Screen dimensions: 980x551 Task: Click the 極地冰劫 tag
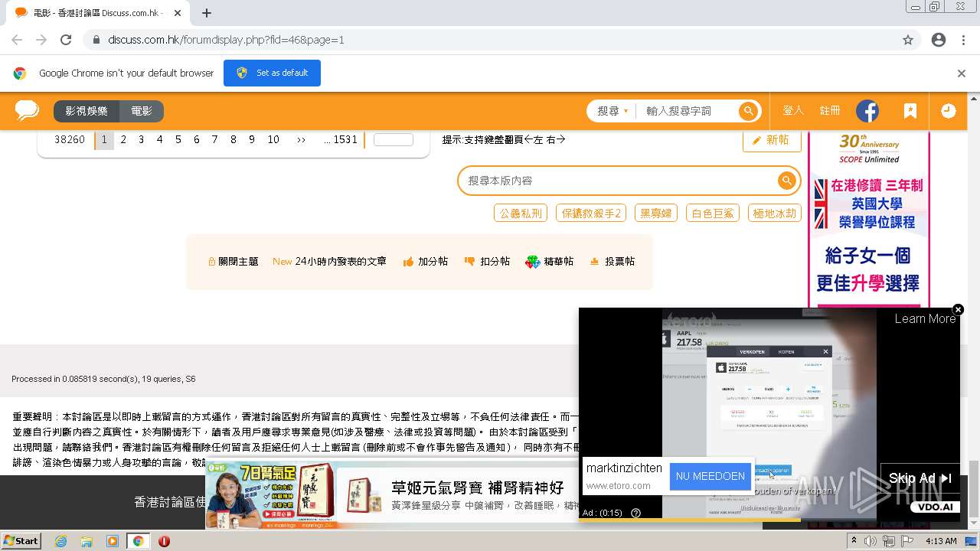[775, 213]
